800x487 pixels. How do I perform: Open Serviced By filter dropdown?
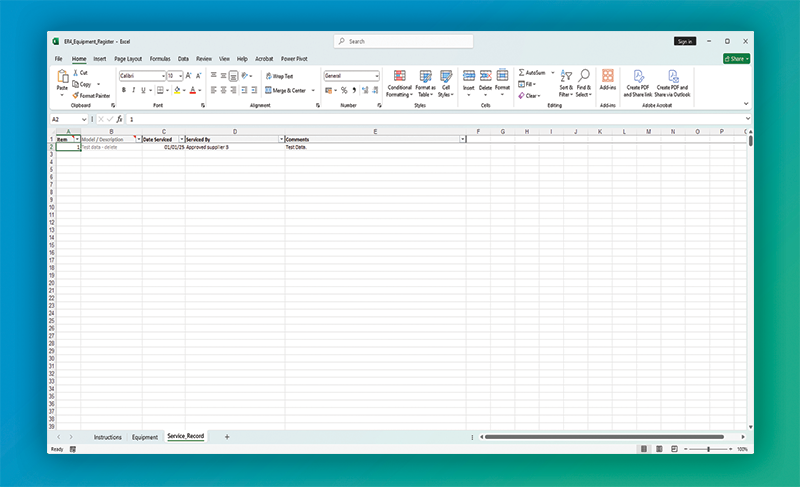point(281,139)
